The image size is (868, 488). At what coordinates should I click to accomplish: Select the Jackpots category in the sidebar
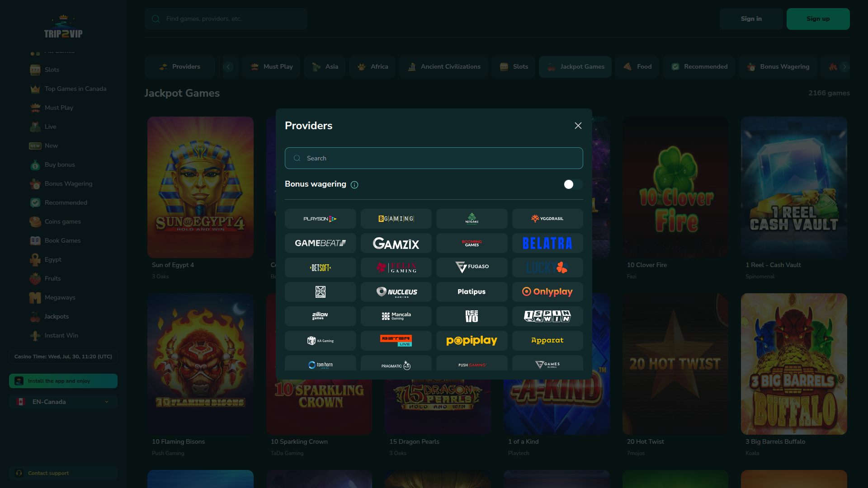[56, 316]
